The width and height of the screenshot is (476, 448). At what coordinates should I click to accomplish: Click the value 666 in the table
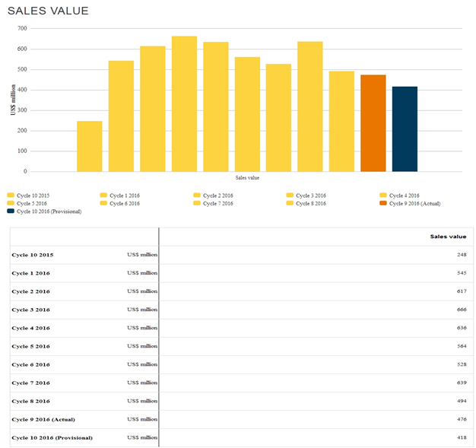[462, 310]
